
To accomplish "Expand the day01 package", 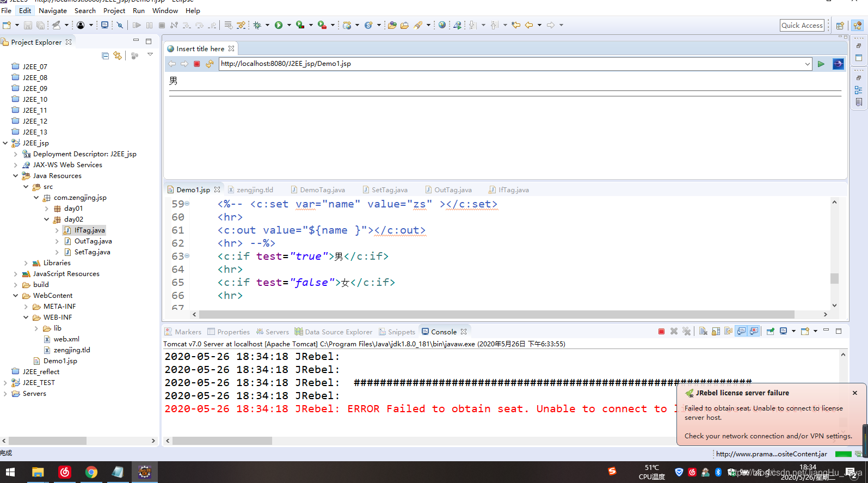I will [46, 209].
